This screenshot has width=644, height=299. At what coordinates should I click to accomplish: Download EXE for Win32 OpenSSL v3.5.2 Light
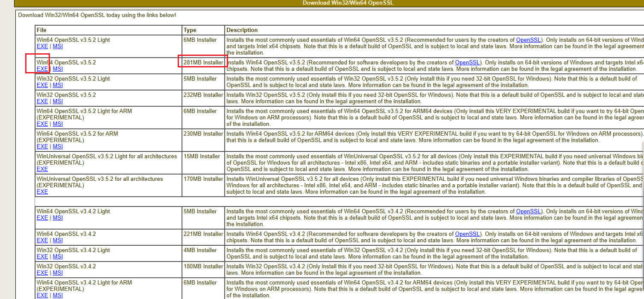click(x=42, y=85)
